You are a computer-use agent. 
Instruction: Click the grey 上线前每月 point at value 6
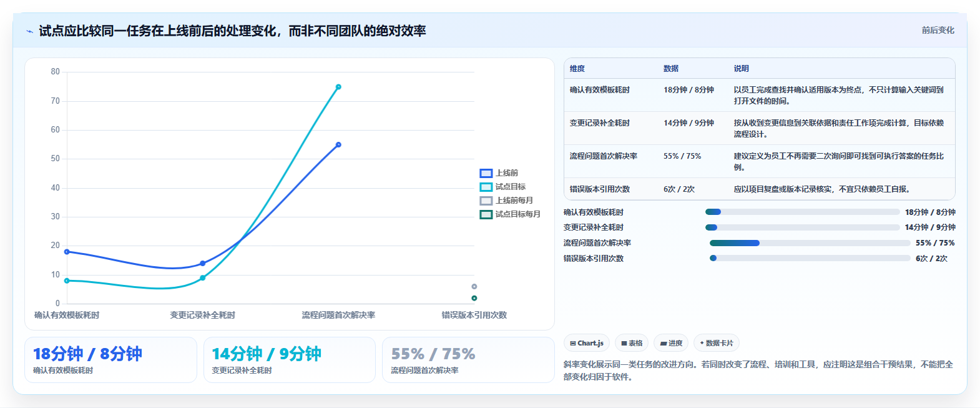(474, 287)
